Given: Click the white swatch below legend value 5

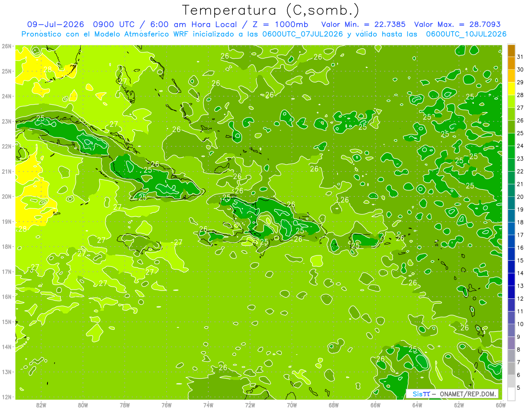Looking at the screenshot, I should point(511,394).
